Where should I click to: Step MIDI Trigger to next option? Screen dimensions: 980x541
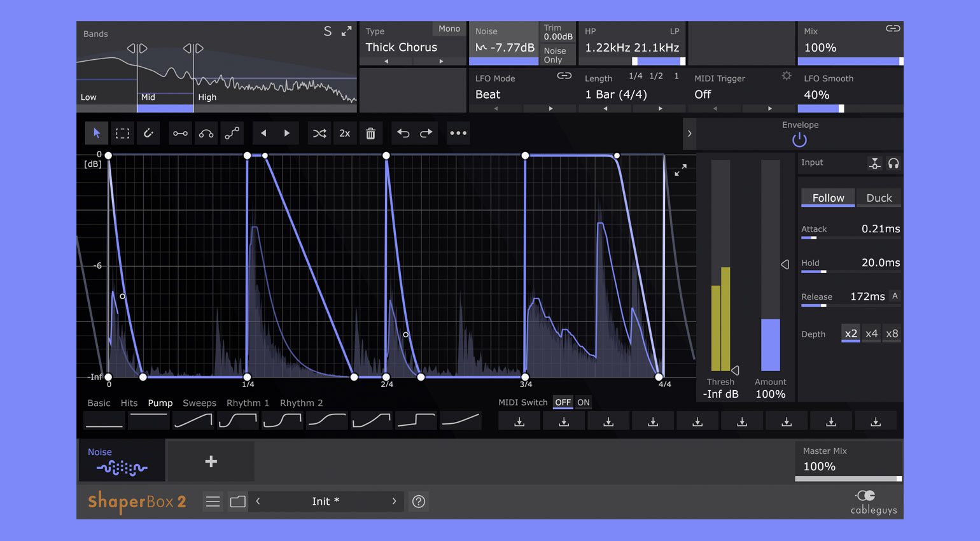[769, 108]
